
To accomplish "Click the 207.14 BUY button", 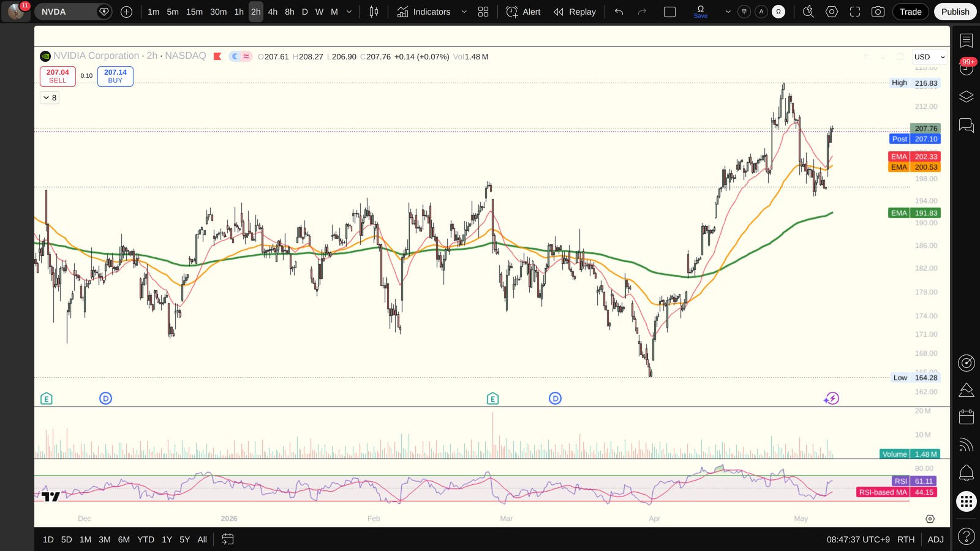I will point(115,76).
